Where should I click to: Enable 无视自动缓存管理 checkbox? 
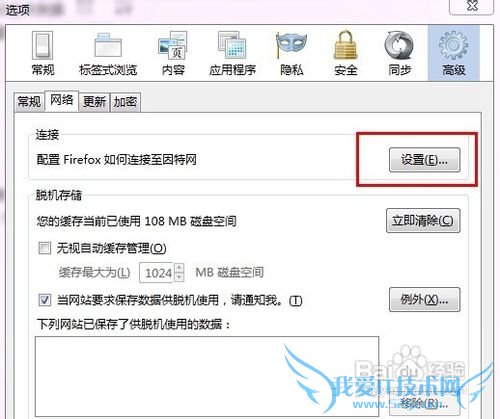(x=45, y=248)
